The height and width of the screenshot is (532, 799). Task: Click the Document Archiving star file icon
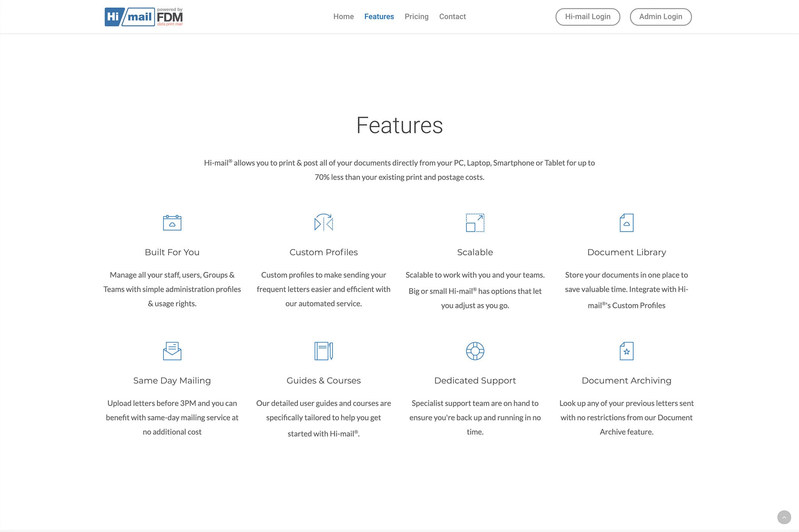[x=627, y=351]
